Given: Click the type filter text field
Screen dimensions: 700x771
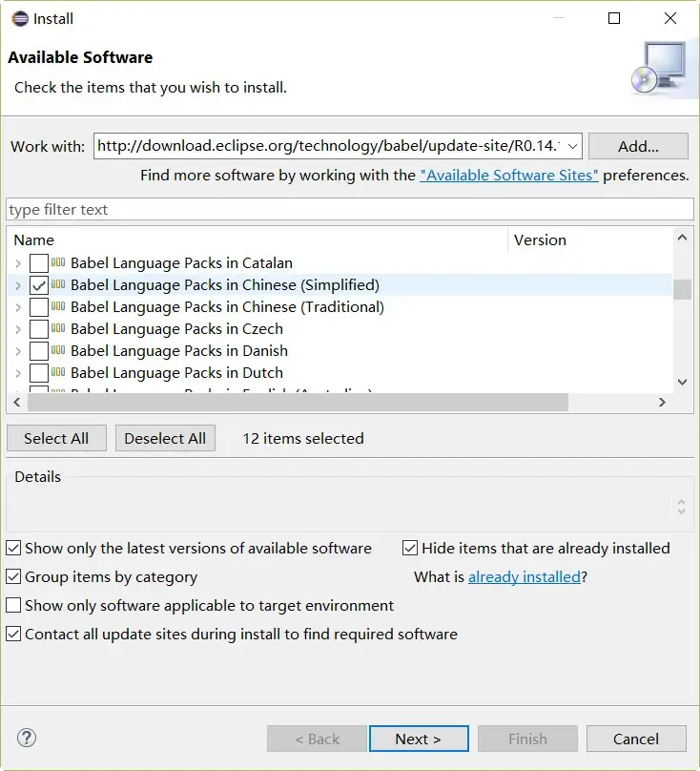Looking at the screenshot, I should coord(350,210).
